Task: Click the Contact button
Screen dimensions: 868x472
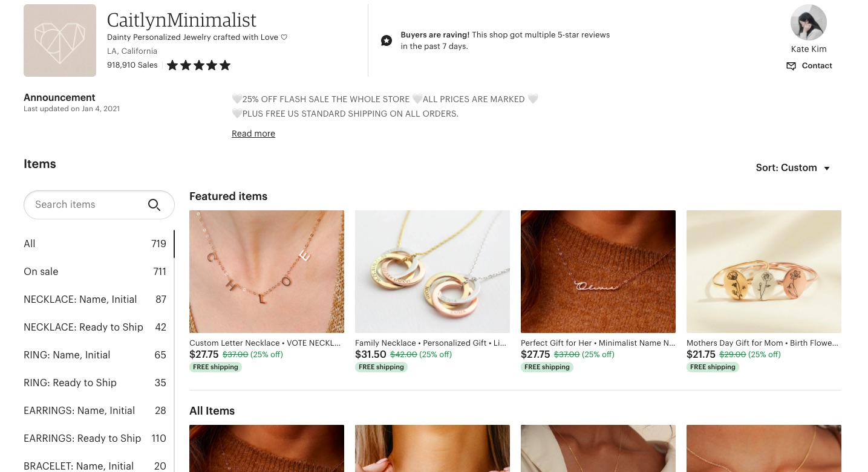Action: pyautogui.click(x=817, y=66)
